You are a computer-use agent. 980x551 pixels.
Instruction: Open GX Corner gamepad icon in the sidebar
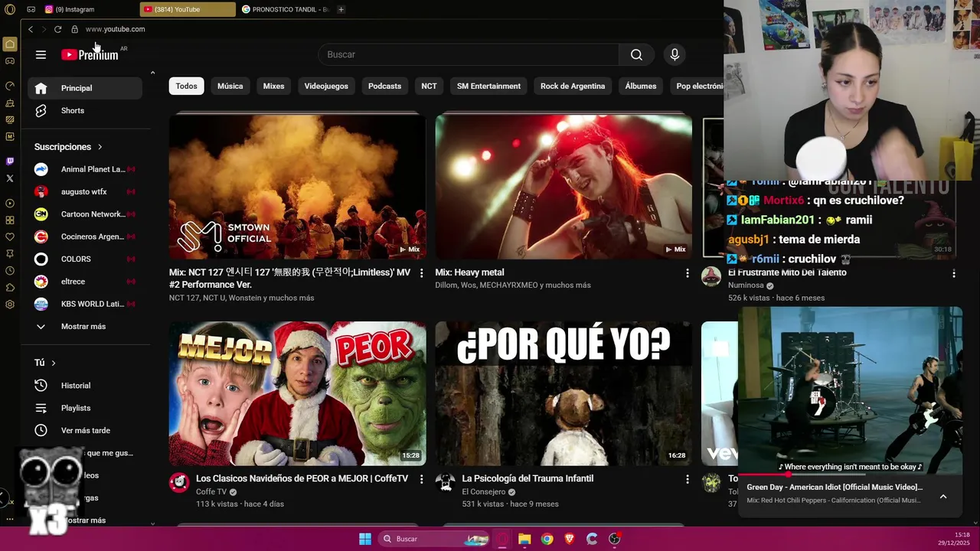[x=10, y=60]
